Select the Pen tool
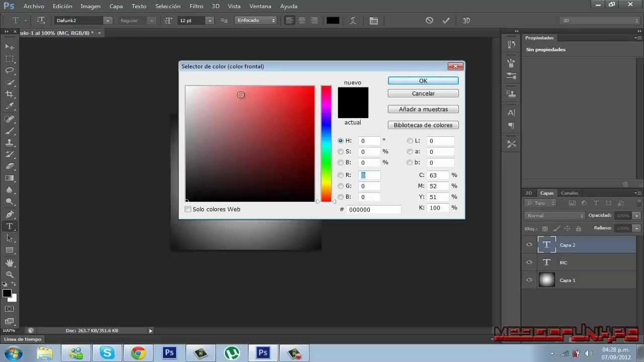Viewport: 644px width, 362px height. (x=10, y=215)
